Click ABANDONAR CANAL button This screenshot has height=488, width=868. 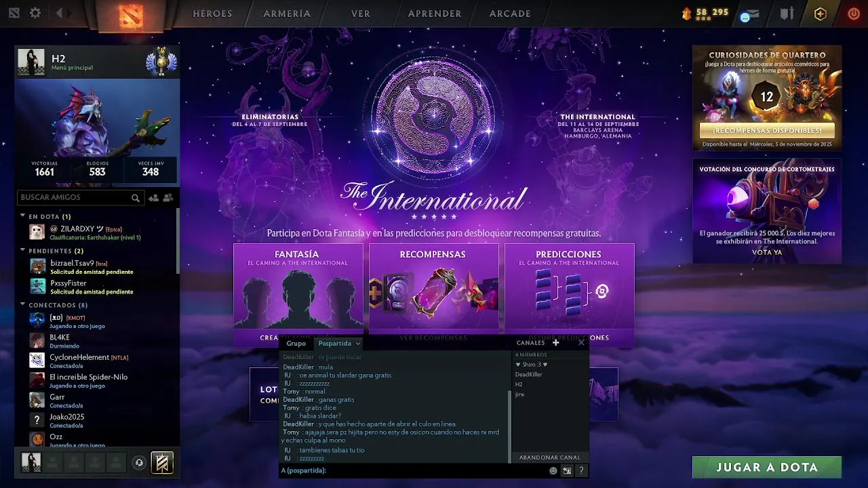point(550,457)
